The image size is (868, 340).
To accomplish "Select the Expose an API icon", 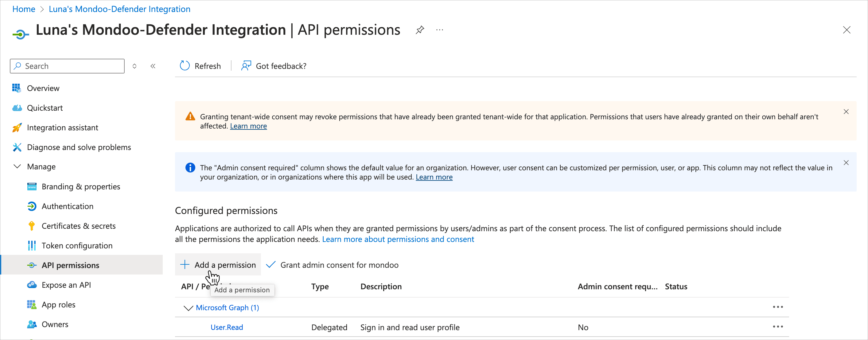I will [x=32, y=285].
